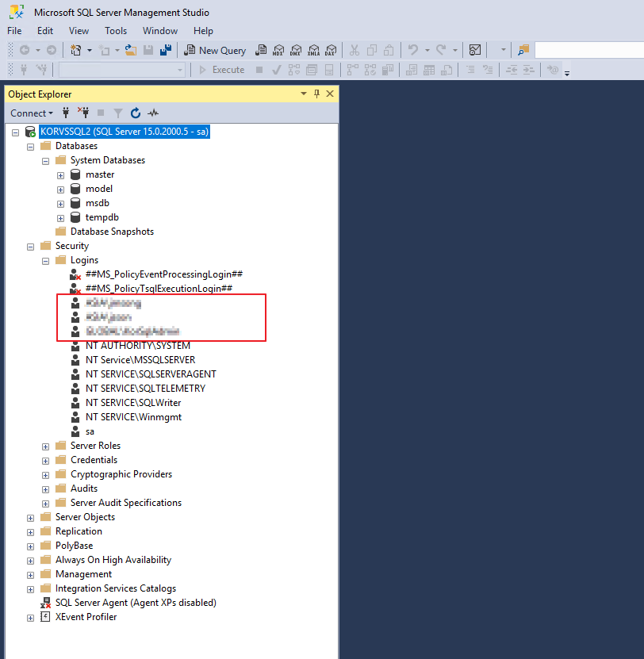The width and height of the screenshot is (644, 659).
Task: Expand the Audits folder
Action: coord(46,489)
